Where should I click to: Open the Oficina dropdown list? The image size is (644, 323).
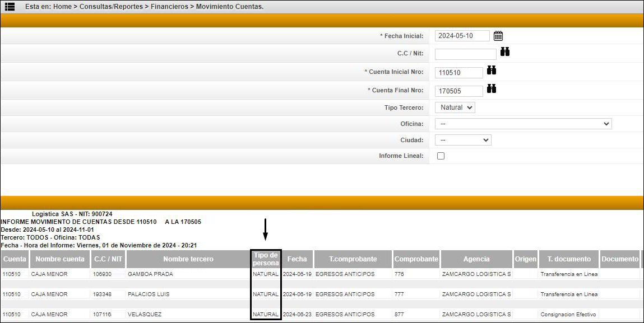pyautogui.click(x=523, y=124)
